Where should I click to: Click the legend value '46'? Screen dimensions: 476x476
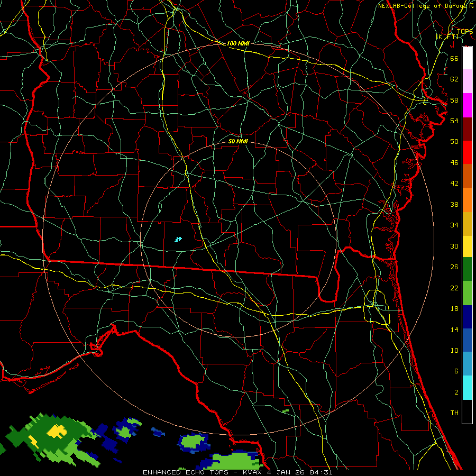pyautogui.click(x=454, y=163)
